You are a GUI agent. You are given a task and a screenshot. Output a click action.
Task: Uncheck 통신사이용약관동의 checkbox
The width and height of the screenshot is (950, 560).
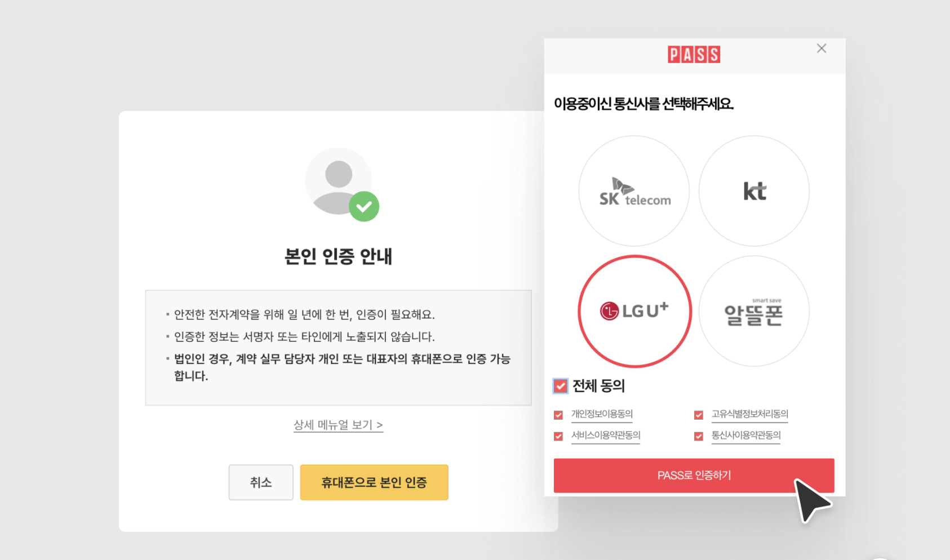(x=699, y=436)
